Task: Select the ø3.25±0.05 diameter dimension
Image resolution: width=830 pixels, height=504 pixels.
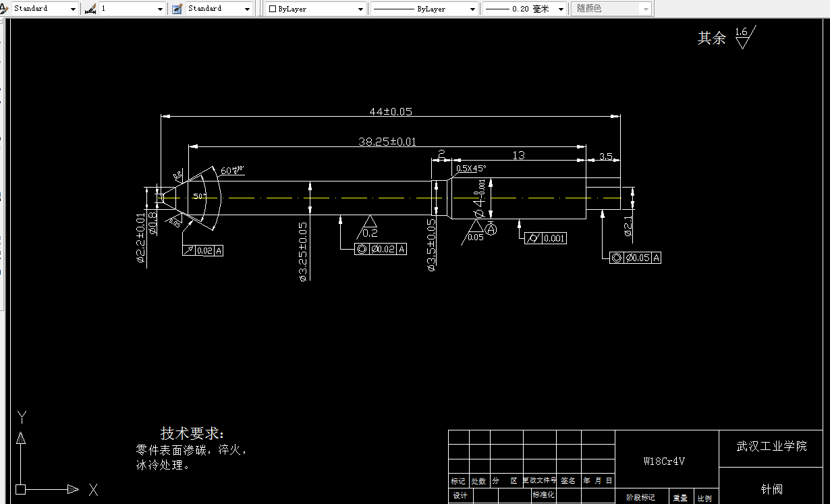Action: pos(303,251)
